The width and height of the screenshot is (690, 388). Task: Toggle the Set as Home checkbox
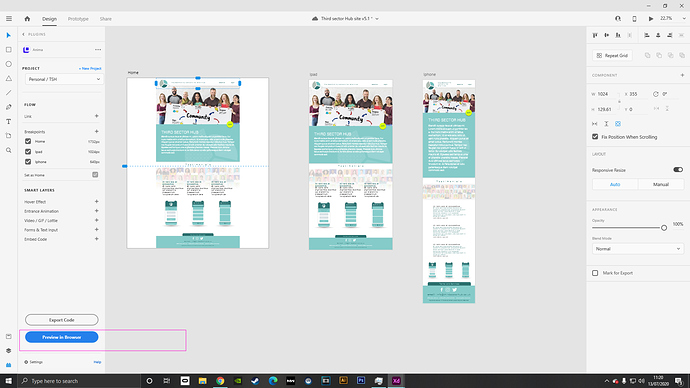pos(95,175)
